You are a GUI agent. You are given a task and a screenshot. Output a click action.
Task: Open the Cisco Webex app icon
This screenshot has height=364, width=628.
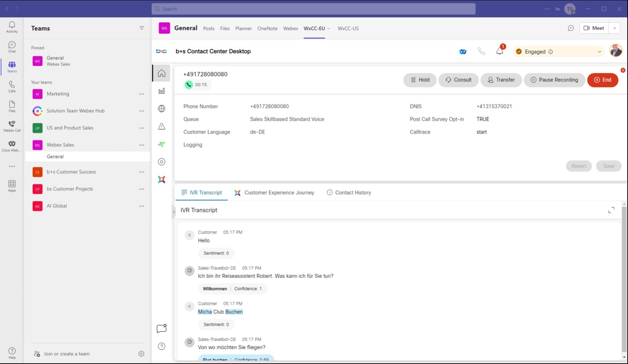click(x=12, y=146)
